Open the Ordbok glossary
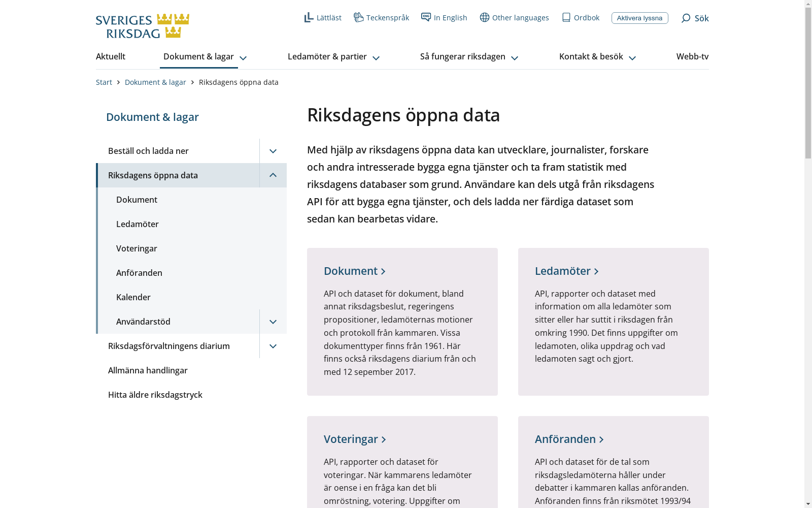The image size is (812, 508). click(x=581, y=18)
